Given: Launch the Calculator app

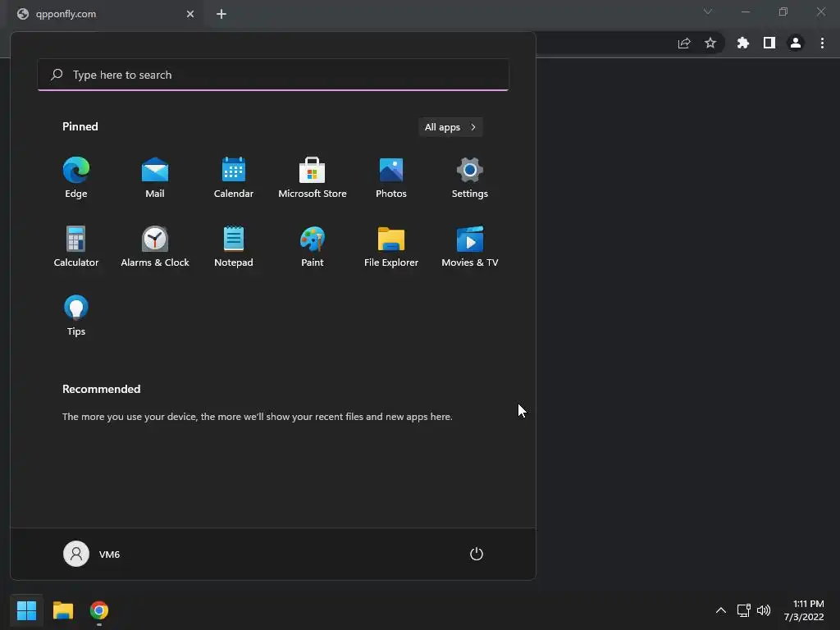Looking at the screenshot, I should (x=76, y=246).
